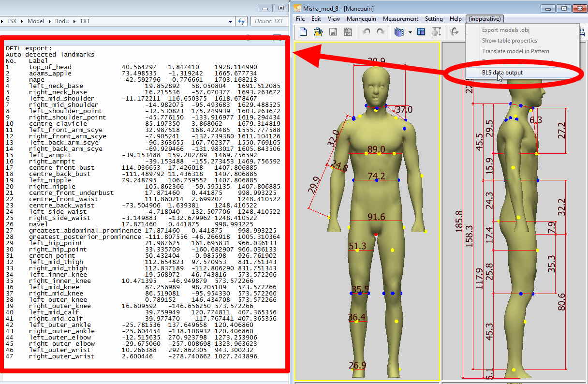
Task: Click the Open file folder icon
Action: click(x=318, y=32)
